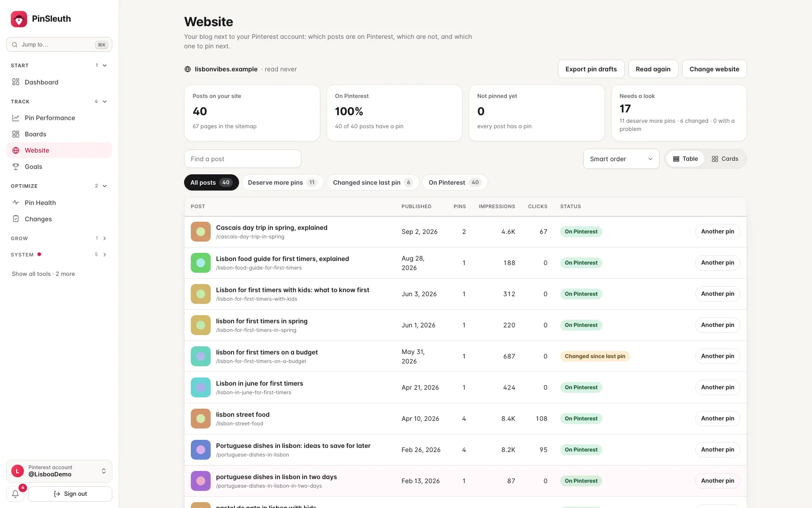Image resolution: width=812 pixels, height=508 pixels.
Task: Click the thumbnail for lisbon street food post
Action: pos(201,419)
